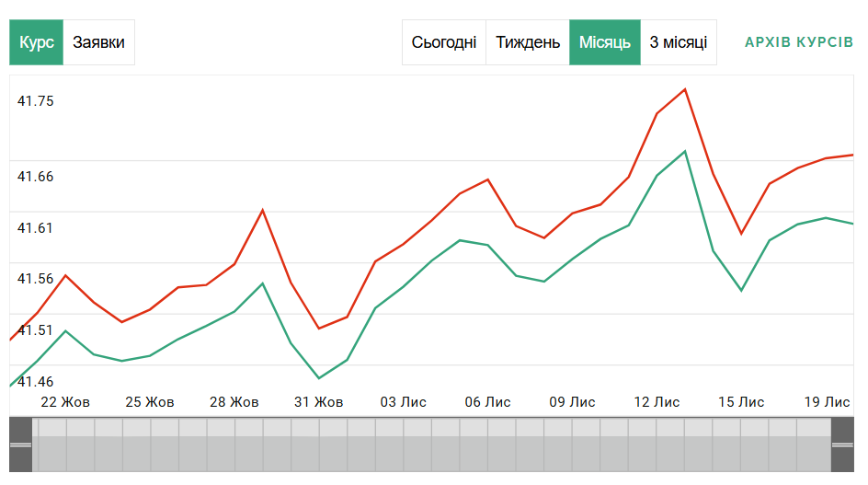Click the 41.61 value axis label
868x485 pixels.
(36, 228)
